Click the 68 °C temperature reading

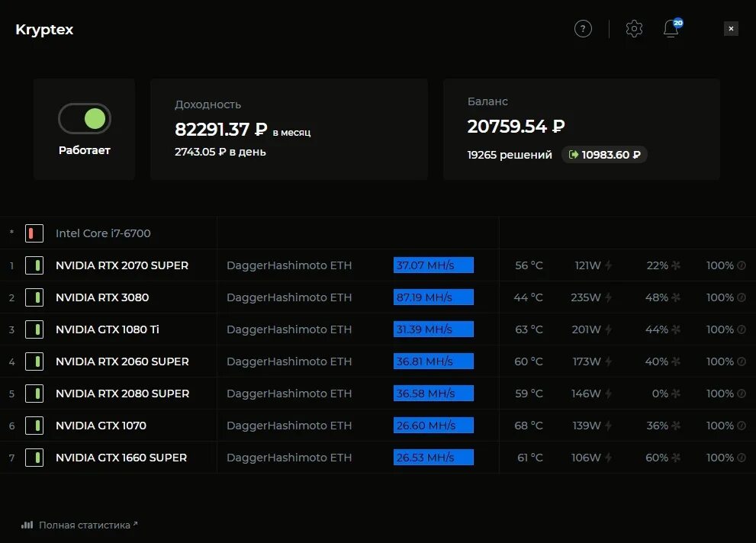point(529,426)
